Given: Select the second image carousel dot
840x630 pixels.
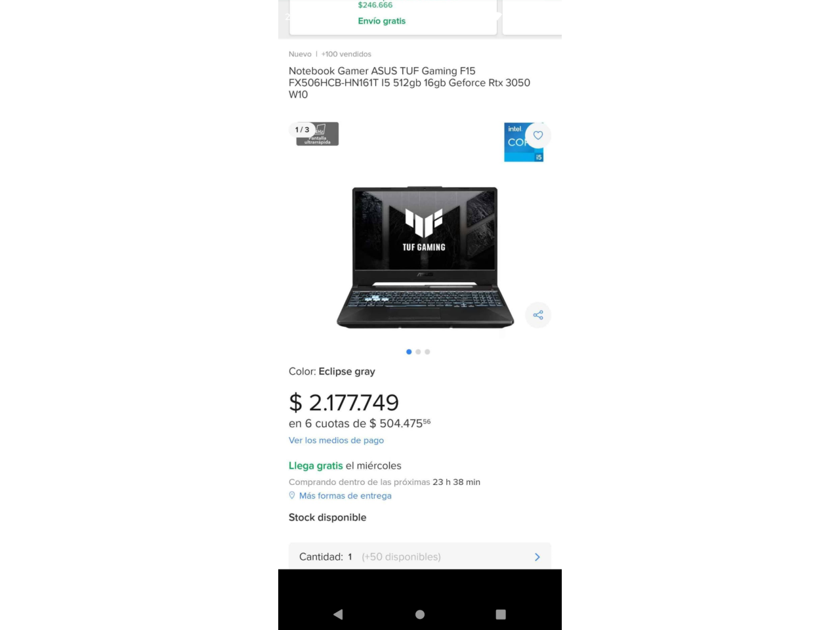Looking at the screenshot, I should tap(418, 352).
